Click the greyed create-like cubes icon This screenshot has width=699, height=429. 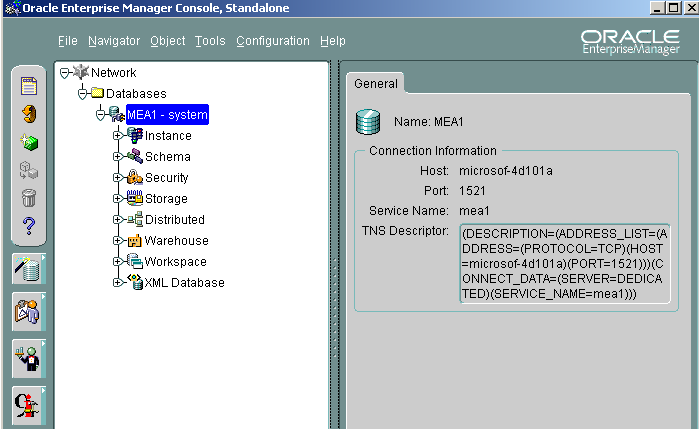point(29,170)
